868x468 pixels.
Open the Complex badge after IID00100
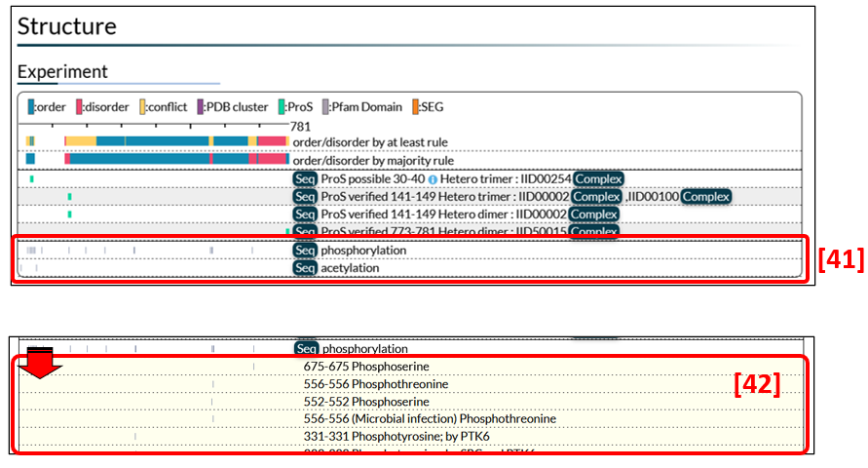coord(706,197)
